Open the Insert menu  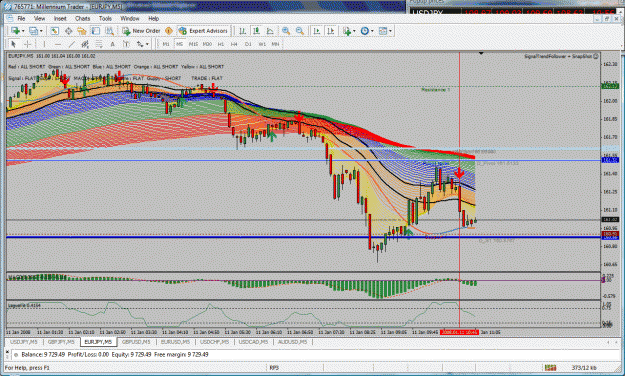click(x=60, y=18)
